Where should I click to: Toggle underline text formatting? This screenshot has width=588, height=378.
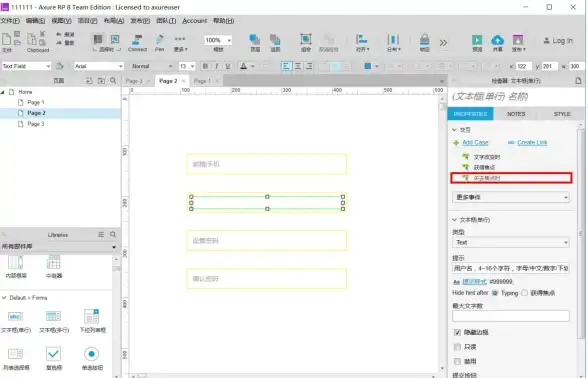228,66
